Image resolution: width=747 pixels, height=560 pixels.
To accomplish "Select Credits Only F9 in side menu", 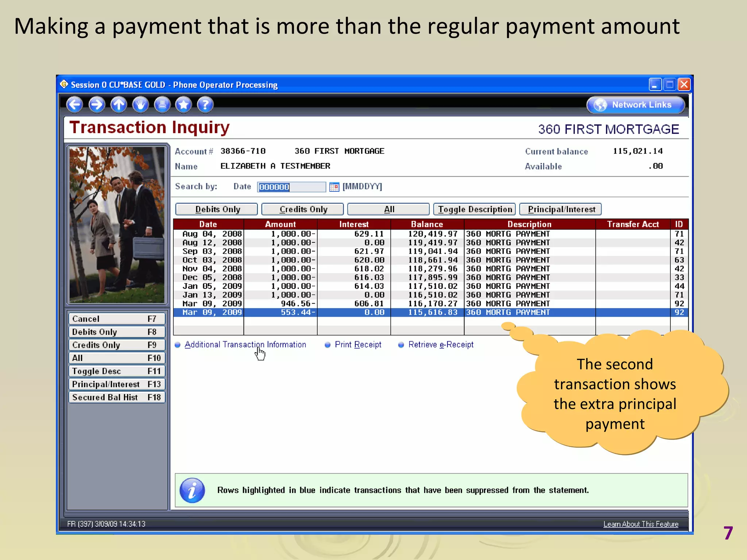I will [x=117, y=345].
